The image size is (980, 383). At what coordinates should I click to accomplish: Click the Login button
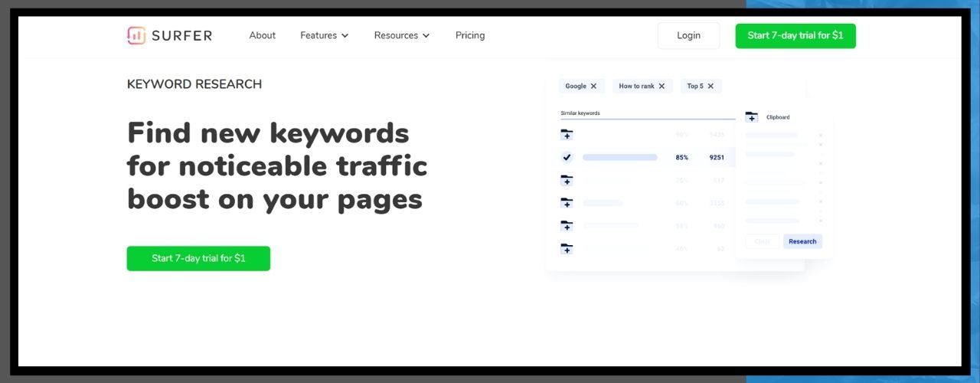pyautogui.click(x=688, y=36)
